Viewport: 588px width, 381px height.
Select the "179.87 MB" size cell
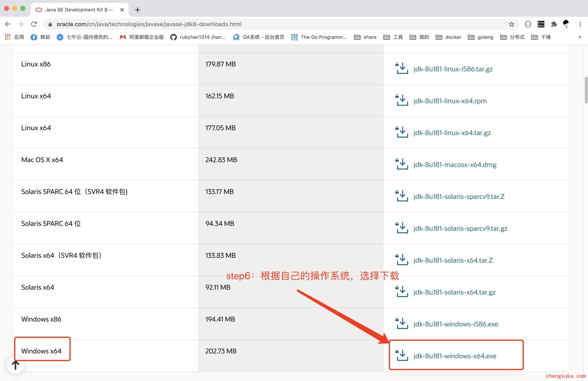click(220, 64)
